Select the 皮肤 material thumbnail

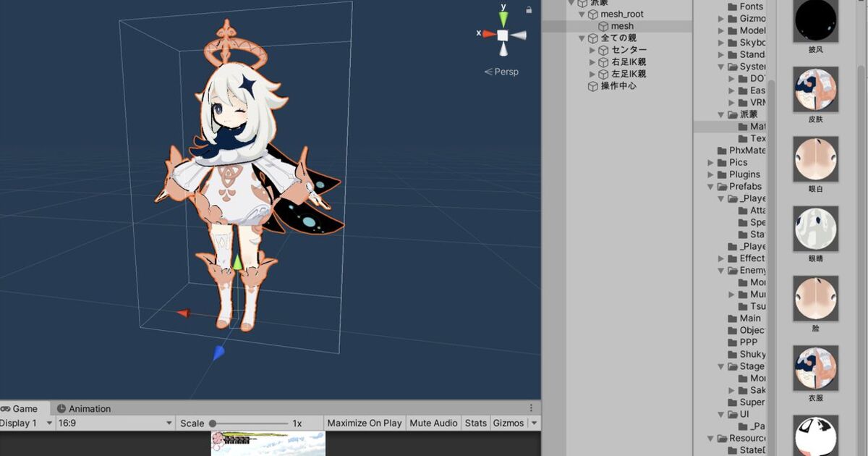(x=816, y=90)
